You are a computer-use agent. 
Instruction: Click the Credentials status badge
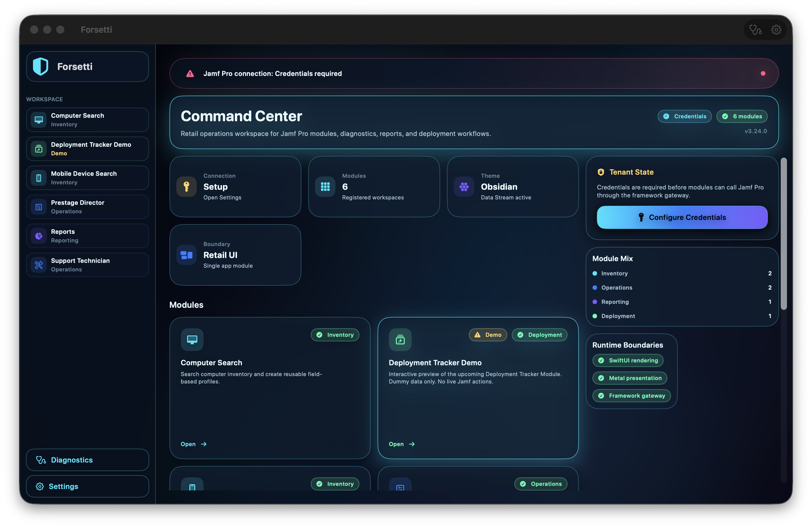coord(684,116)
